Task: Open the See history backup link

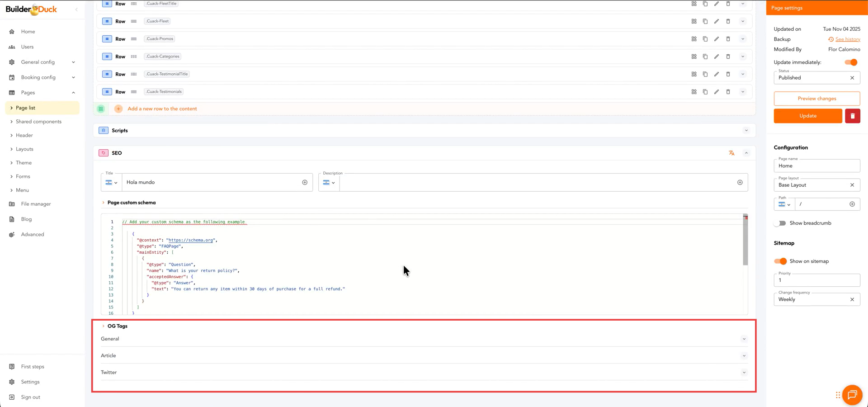Action: coord(847,39)
